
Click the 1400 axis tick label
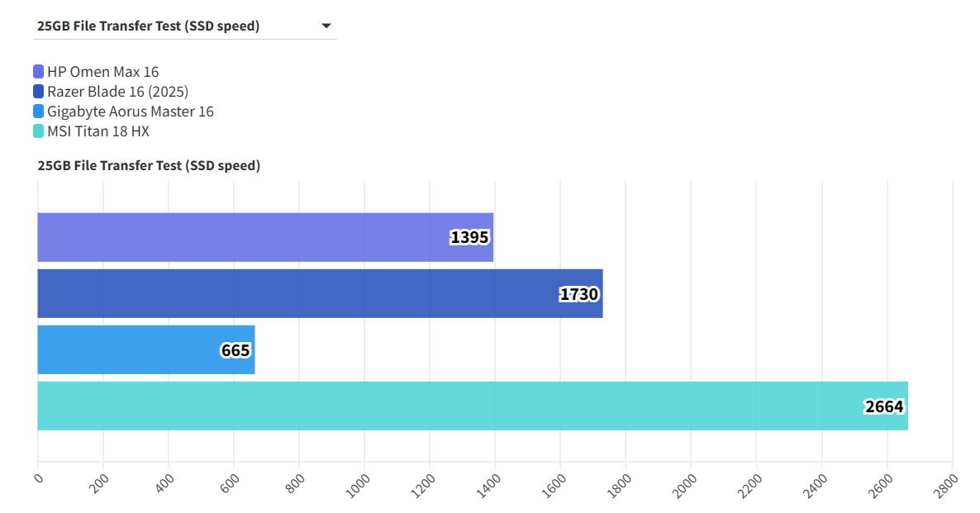487,482
